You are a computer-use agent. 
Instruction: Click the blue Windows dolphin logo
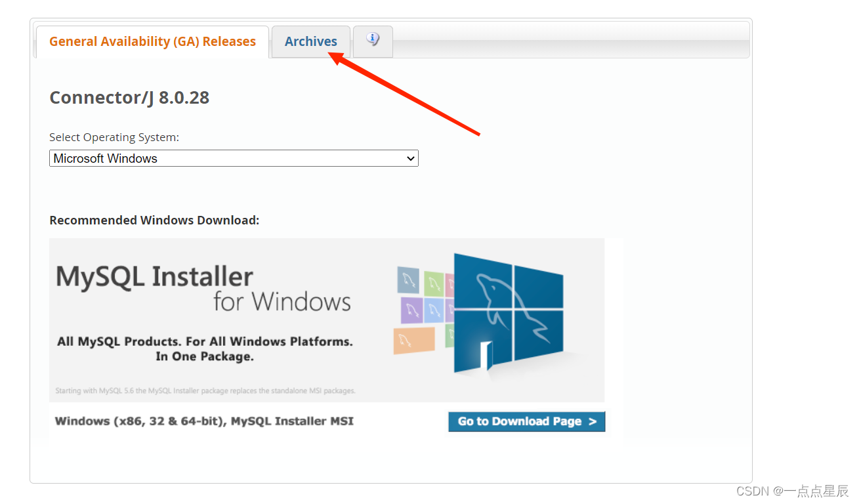pyautogui.click(x=509, y=313)
